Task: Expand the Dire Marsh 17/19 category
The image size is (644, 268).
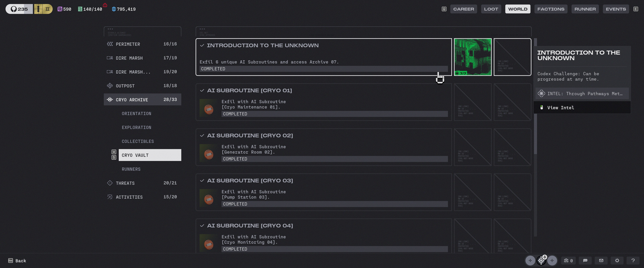Action: (143, 58)
